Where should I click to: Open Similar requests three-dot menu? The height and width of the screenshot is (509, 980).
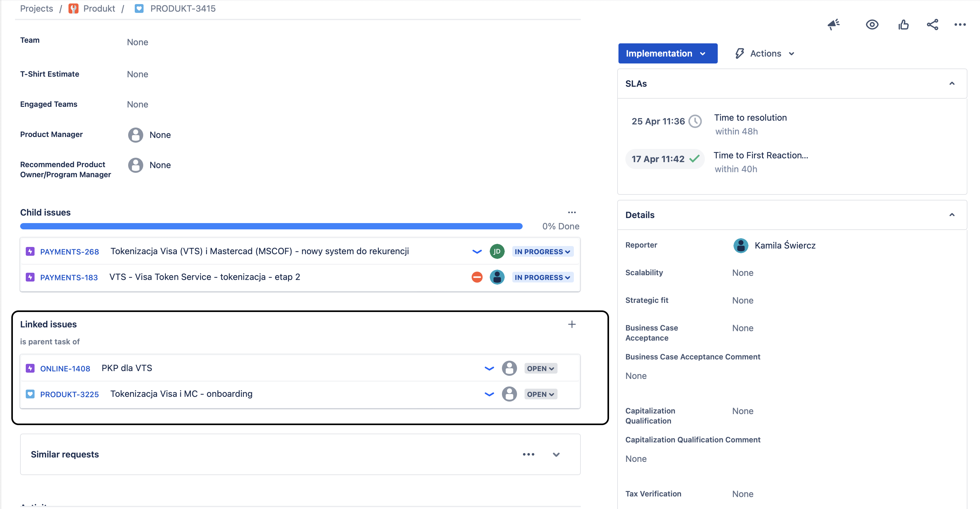click(x=528, y=454)
